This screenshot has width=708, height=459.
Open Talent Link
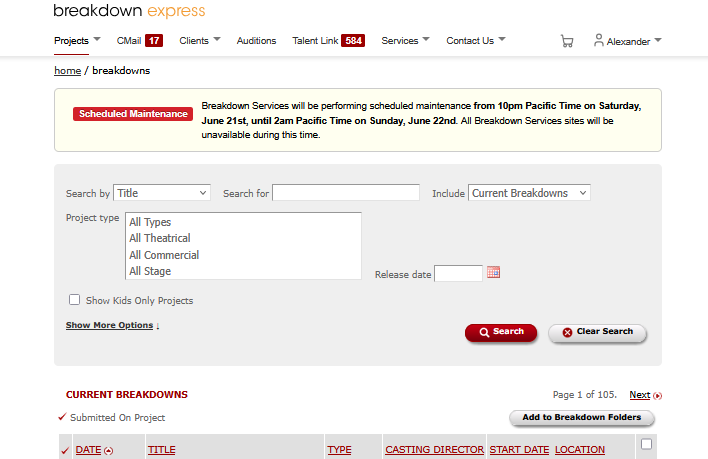coord(315,41)
